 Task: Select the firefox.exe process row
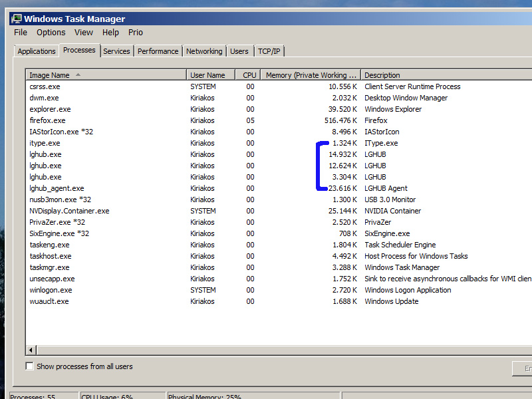click(x=47, y=120)
